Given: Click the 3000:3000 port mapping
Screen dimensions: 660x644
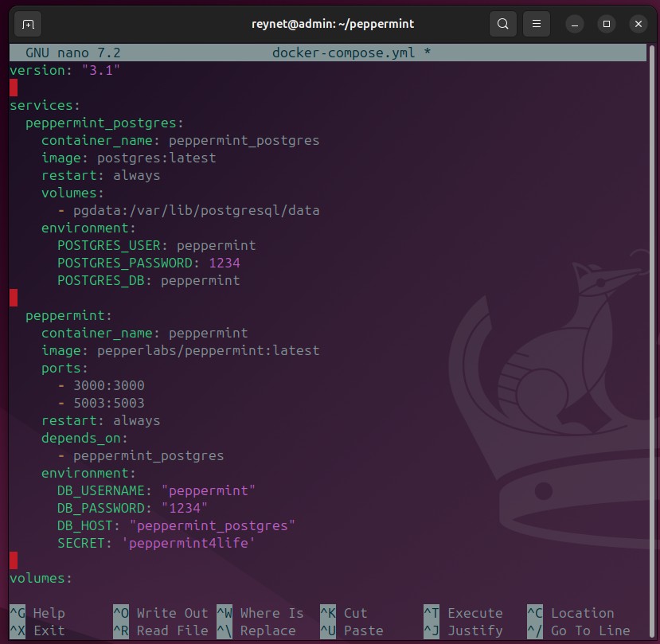Looking at the screenshot, I should pos(108,385).
